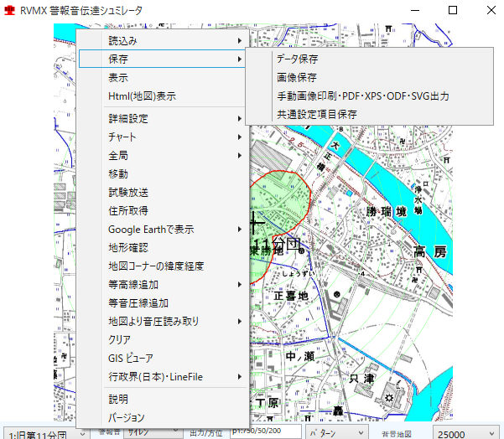Screen dimensions: 504x439
Task: Select 住所取得 from the menu
Action: click(128, 211)
